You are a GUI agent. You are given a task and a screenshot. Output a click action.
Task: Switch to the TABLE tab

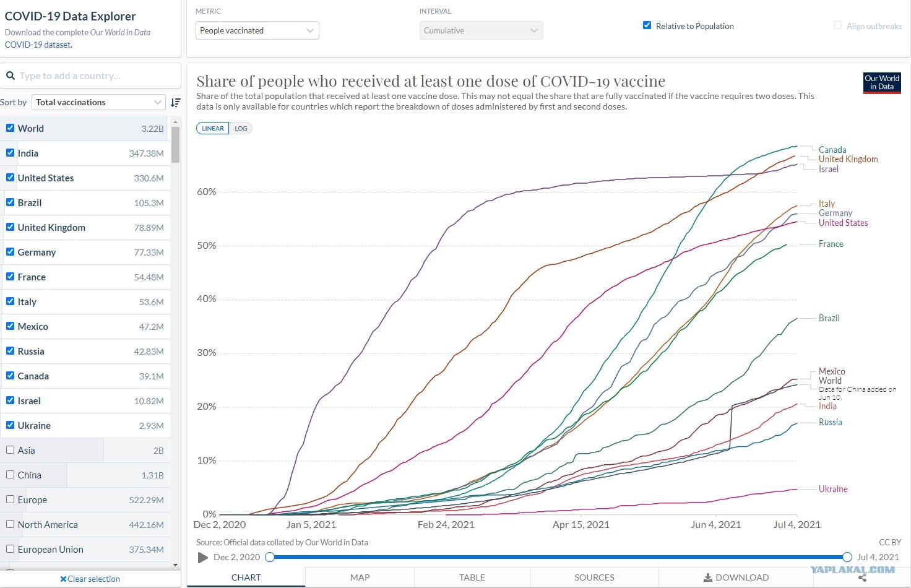[x=472, y=577]
